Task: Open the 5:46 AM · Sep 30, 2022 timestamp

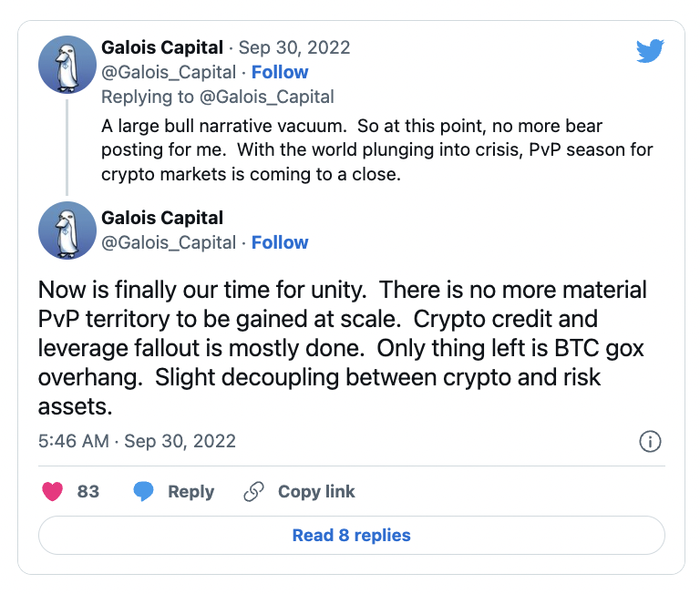Action: [137, 441]
